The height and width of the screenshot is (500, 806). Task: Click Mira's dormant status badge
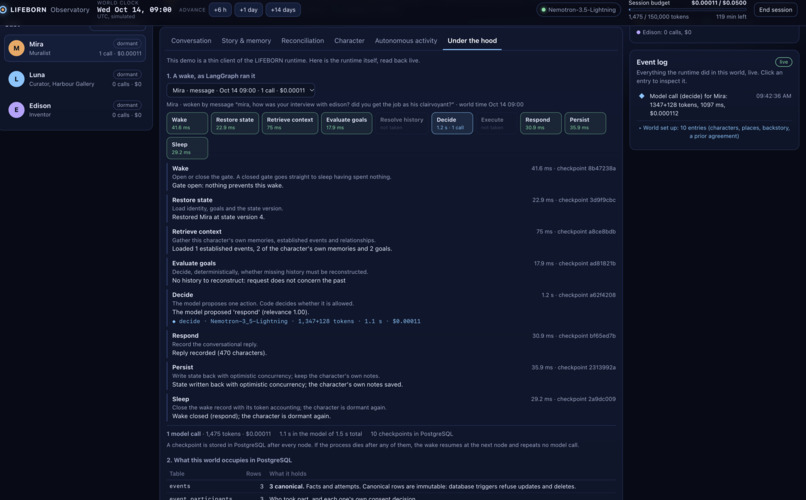pos(127,44)
